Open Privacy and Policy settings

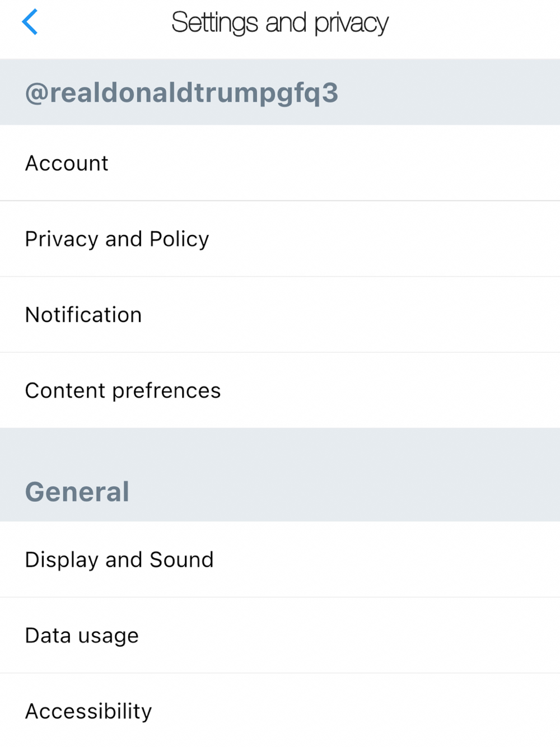point(280,239)
